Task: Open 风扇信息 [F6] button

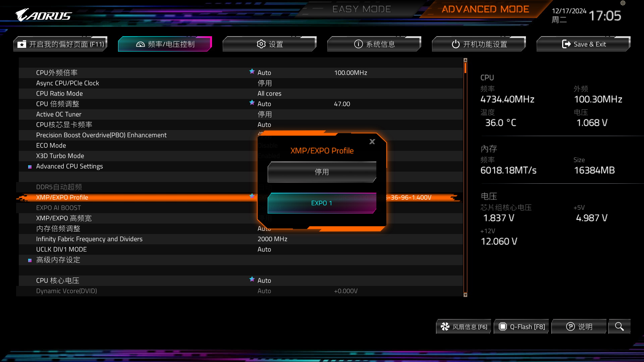Action: [464, 326]
